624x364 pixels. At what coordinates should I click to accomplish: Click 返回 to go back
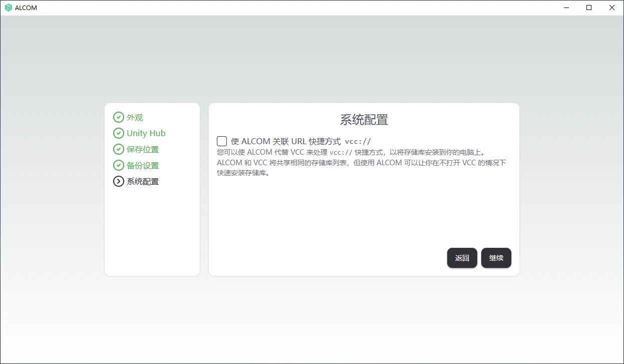click(462, 258)
